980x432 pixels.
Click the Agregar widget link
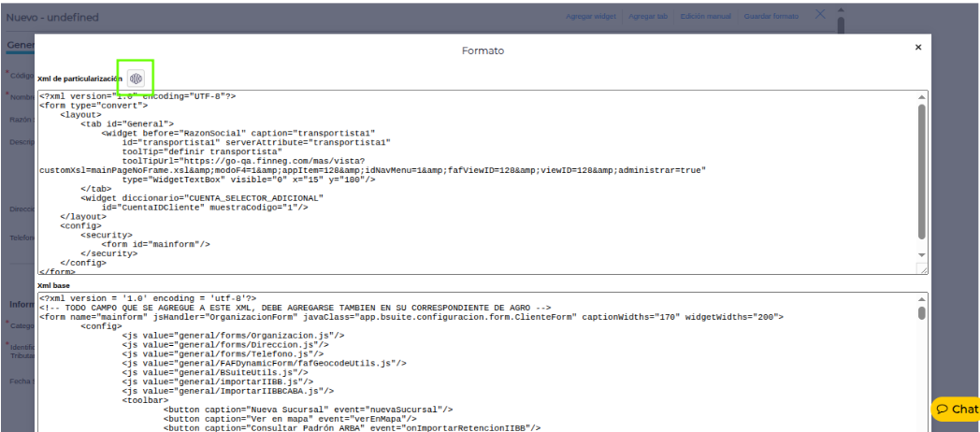click(591, 17)
